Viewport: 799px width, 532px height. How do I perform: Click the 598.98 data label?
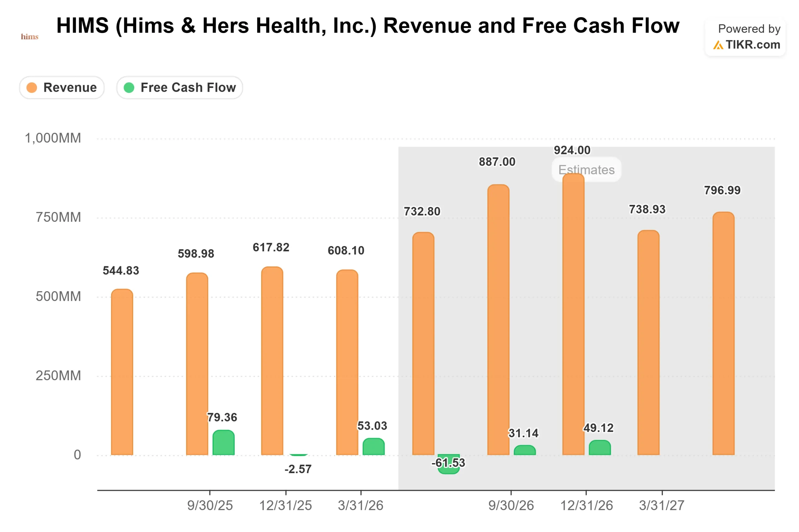point(196,254)
